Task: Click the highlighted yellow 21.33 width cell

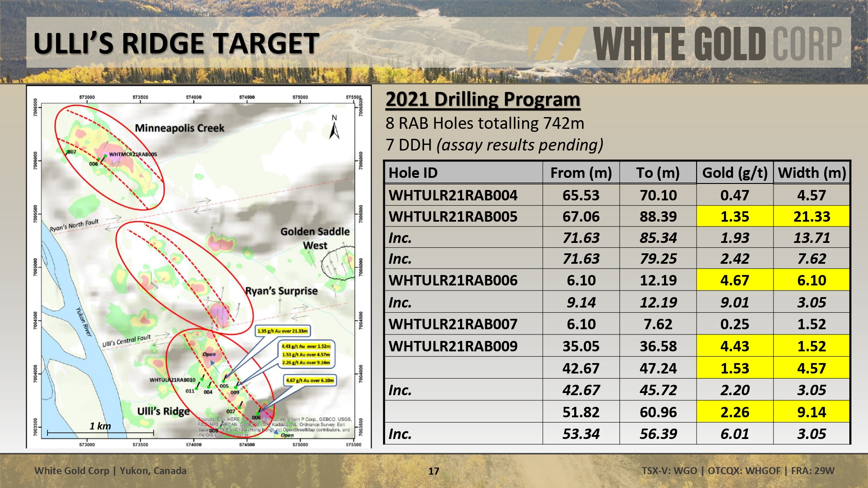Action: click(x=811, y=216)
